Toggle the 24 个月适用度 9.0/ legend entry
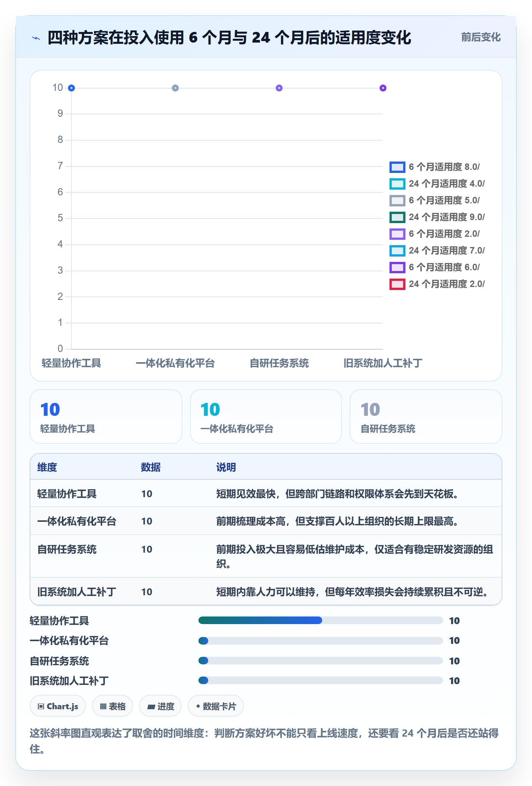This screenshot has height=786, width=532. coord(437,217)
